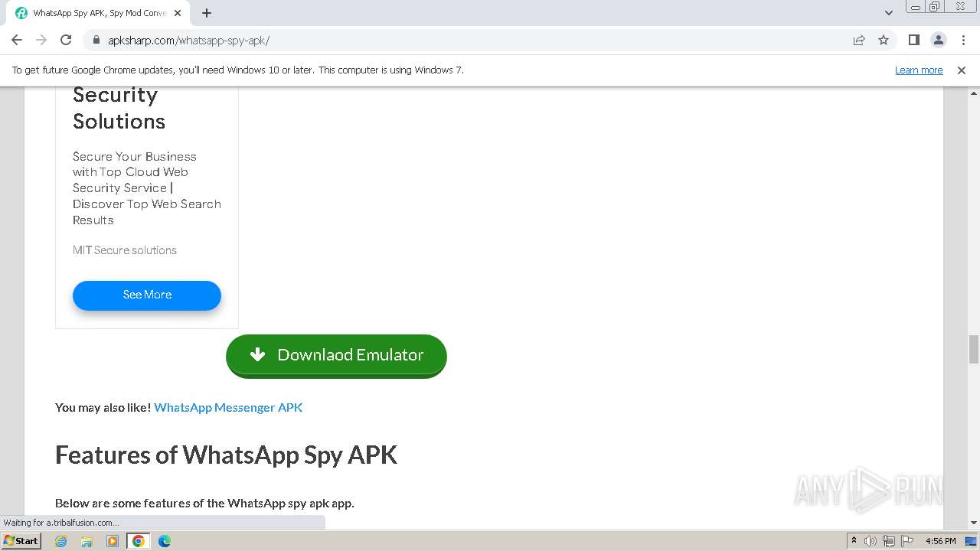
Task: Click the forward navigation arrow
Action: pyautogui.click(x=41, y=40)
